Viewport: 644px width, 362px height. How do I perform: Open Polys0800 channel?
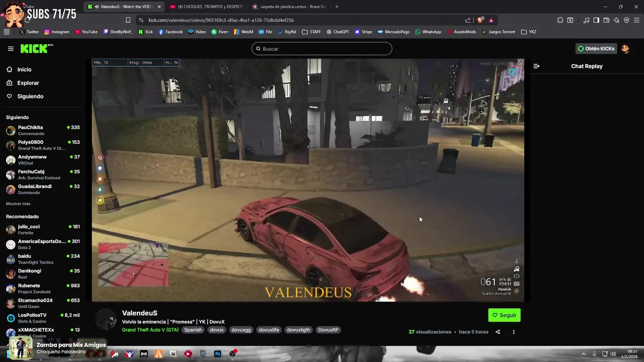click(x=43, y=145)
